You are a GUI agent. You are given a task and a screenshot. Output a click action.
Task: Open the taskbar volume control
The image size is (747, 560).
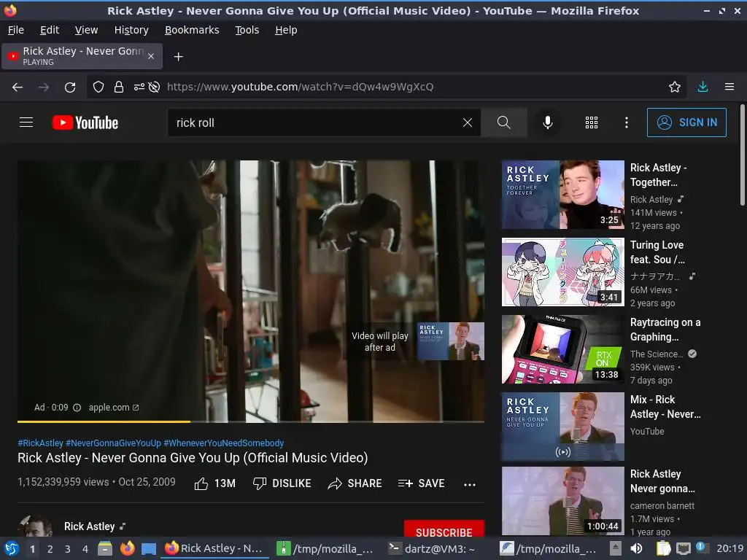pyautogui.click(x=636, y=548)
